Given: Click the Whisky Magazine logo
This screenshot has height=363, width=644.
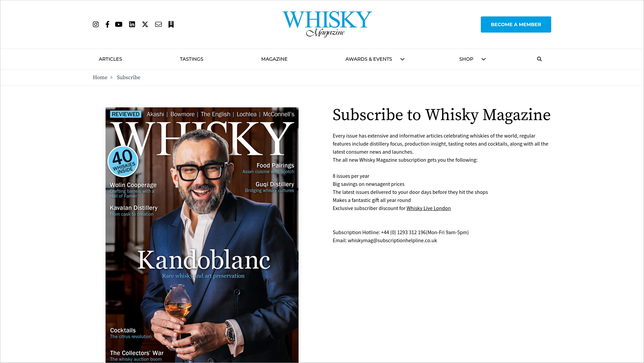Looking at the screenshot, I should point(327,24).
